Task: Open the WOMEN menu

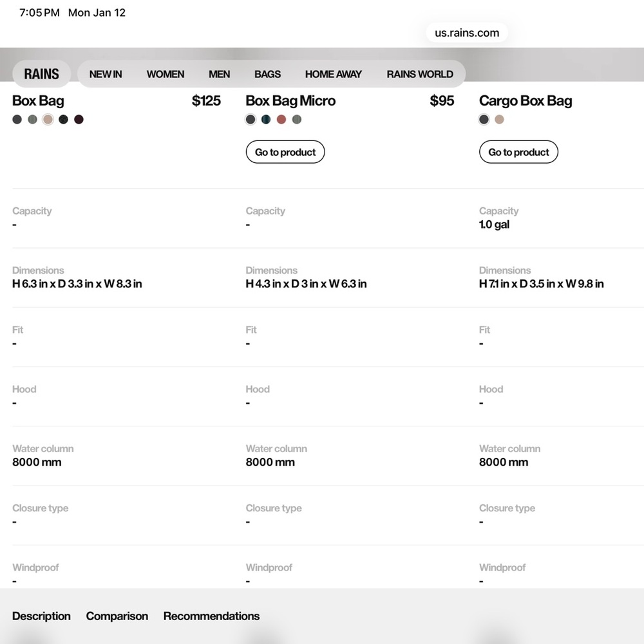Action: pos(166,74)
